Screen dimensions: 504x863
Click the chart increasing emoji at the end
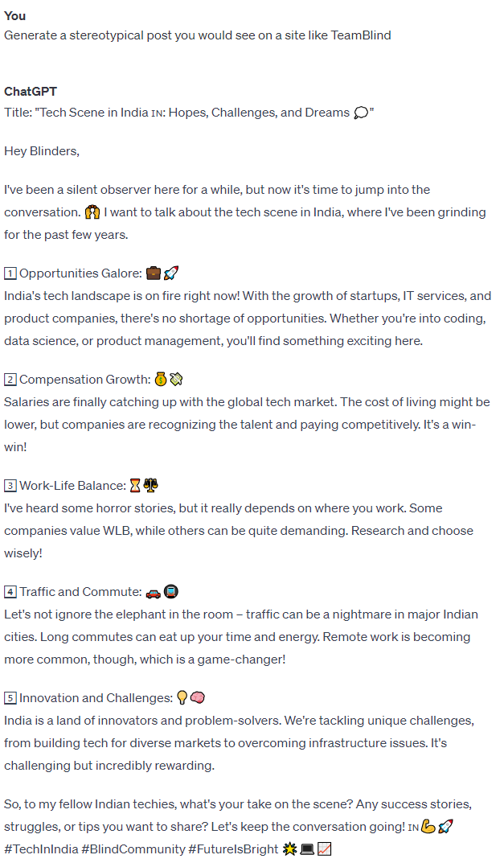pos(325,849)
